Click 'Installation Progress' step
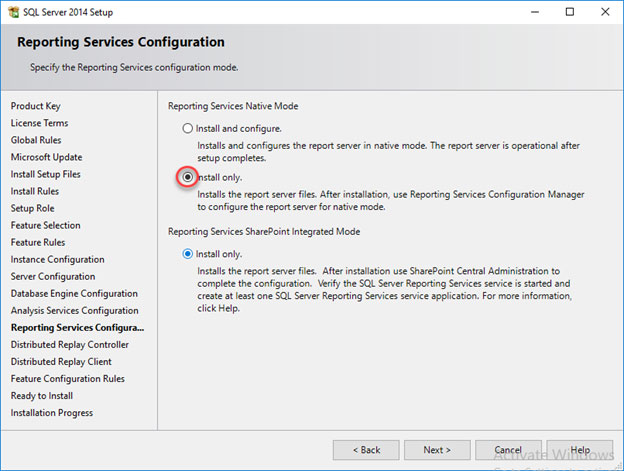The image size is (624, 471). 52,413
